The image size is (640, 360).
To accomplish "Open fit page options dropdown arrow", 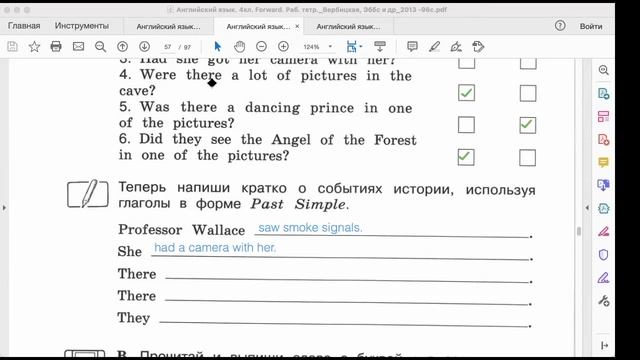I will [361, 47].
